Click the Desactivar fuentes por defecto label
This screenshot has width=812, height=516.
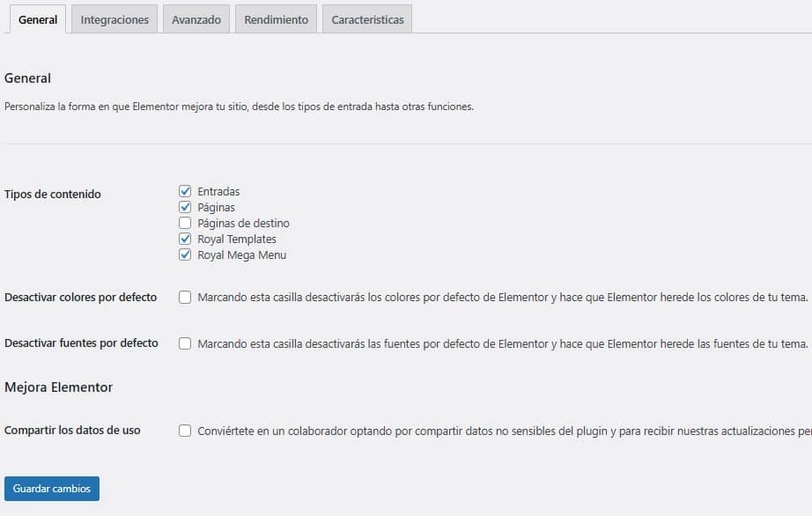pyautogui.click(x=80, y=343)
